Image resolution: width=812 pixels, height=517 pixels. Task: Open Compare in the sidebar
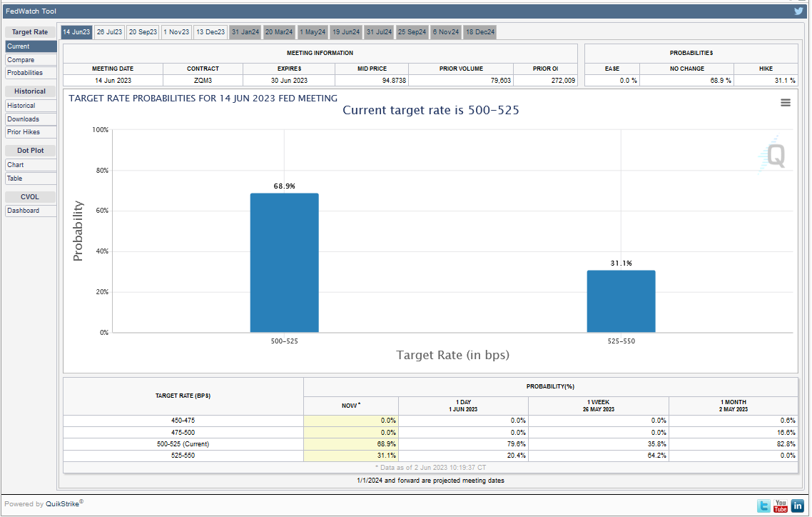pos(31,60)
